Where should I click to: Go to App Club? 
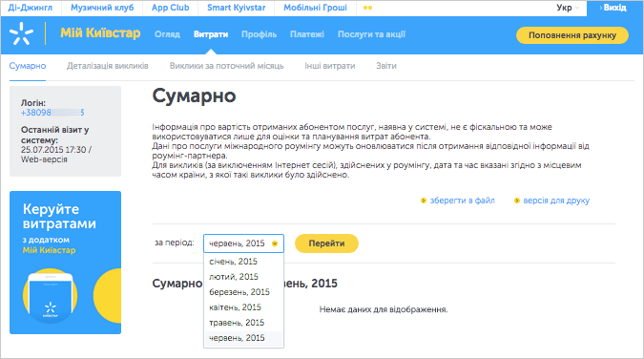(x=171, y=8)
